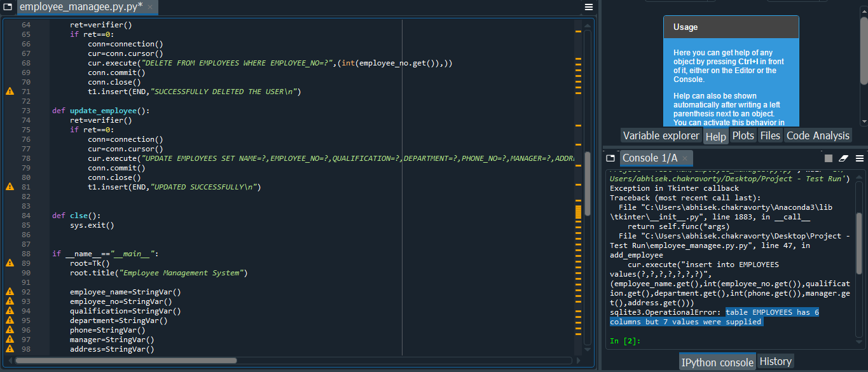Click the warning icon on line 93

click(x=10, y=301)
